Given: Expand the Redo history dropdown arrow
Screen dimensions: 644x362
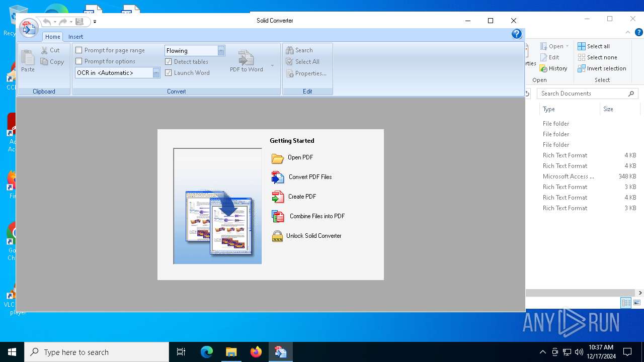Looking at the screenshot, I should [x=71, y=22].
